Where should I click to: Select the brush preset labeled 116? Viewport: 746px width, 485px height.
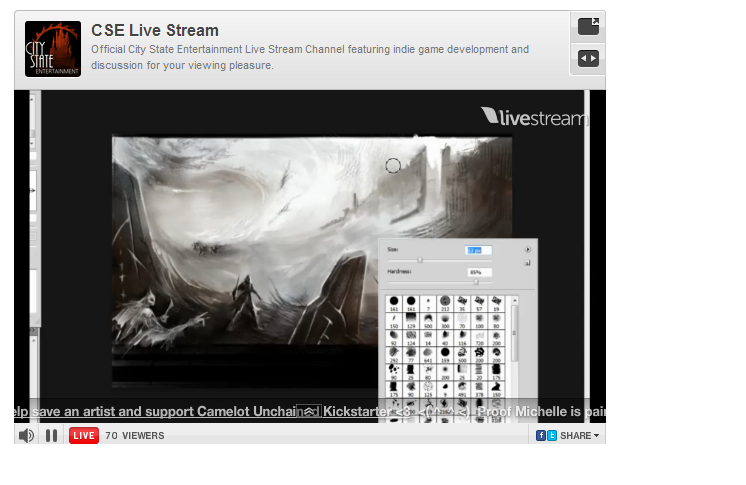(x=462, y=338)
